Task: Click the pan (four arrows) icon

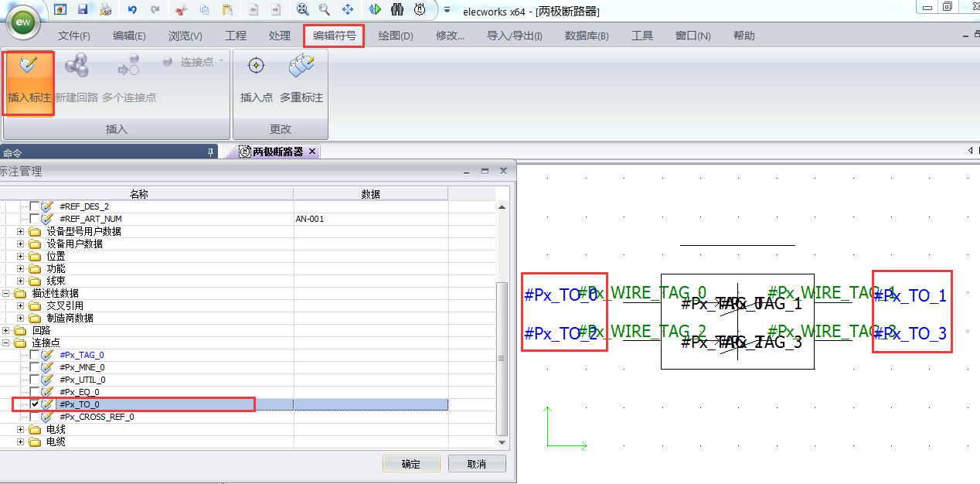Action: 348,9
